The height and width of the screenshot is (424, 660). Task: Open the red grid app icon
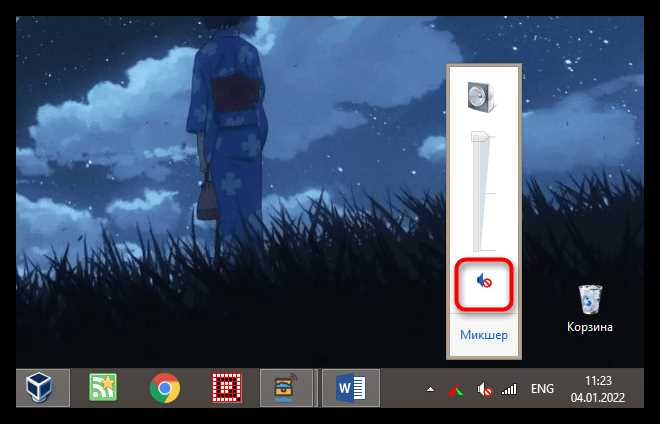(227, 388)
